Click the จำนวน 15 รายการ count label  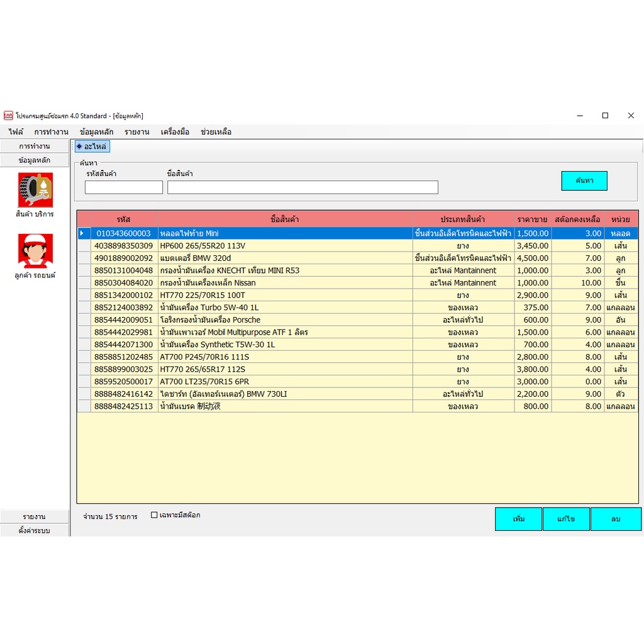[110, 516]
